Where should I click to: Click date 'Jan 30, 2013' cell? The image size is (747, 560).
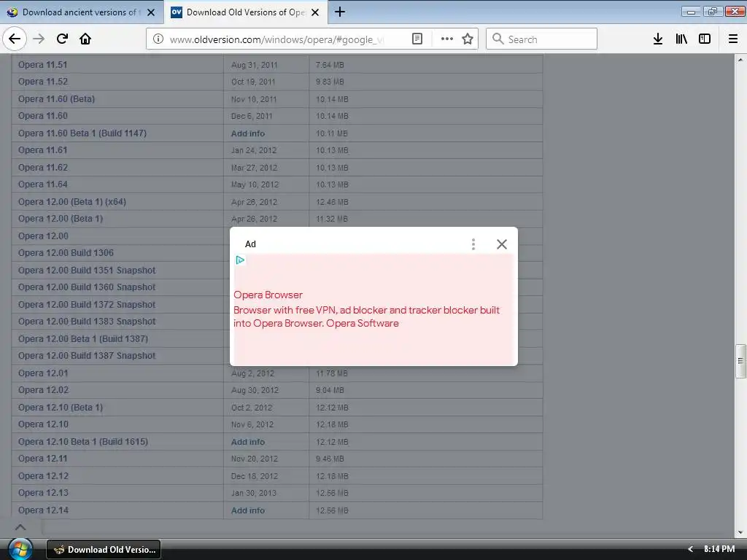click(253, 494)
